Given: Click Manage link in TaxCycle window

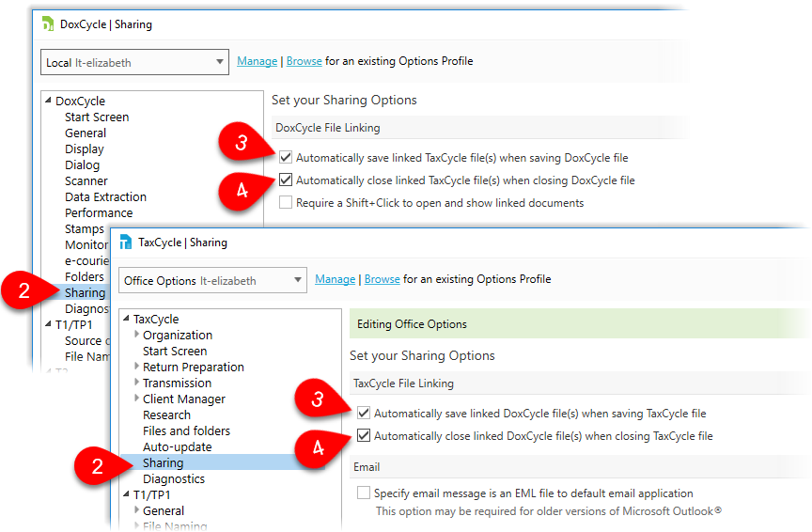Looking at the screenshot, I should tap(336, 279).
